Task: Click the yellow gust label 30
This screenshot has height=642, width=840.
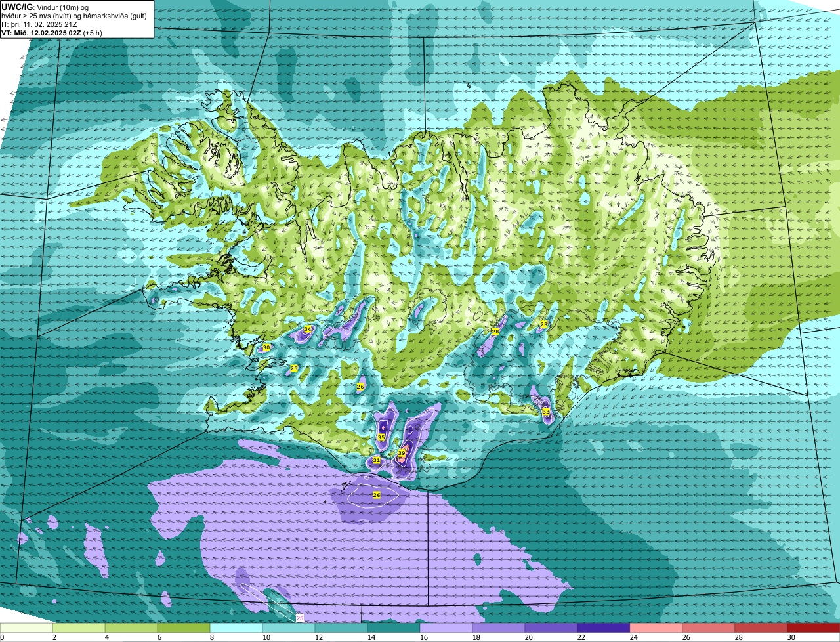Action: [266, 347]
